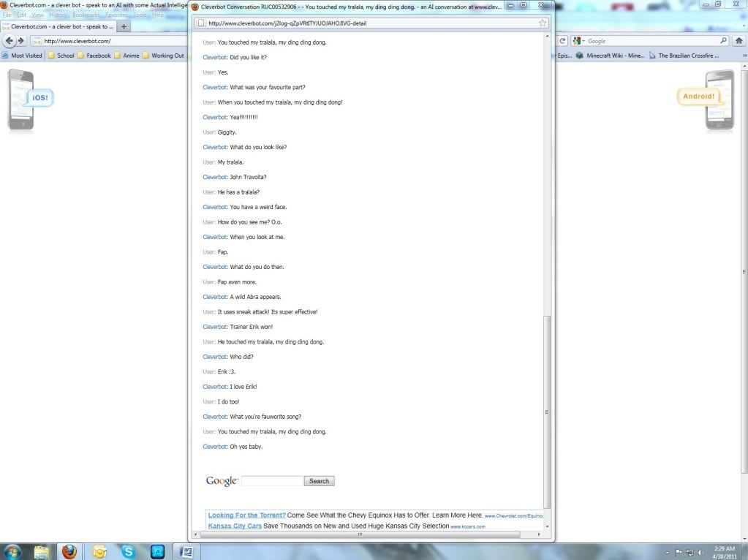Click the Android phone app image
The height and width of the screenshot is (560, 748).
click(x=720, y=99)
